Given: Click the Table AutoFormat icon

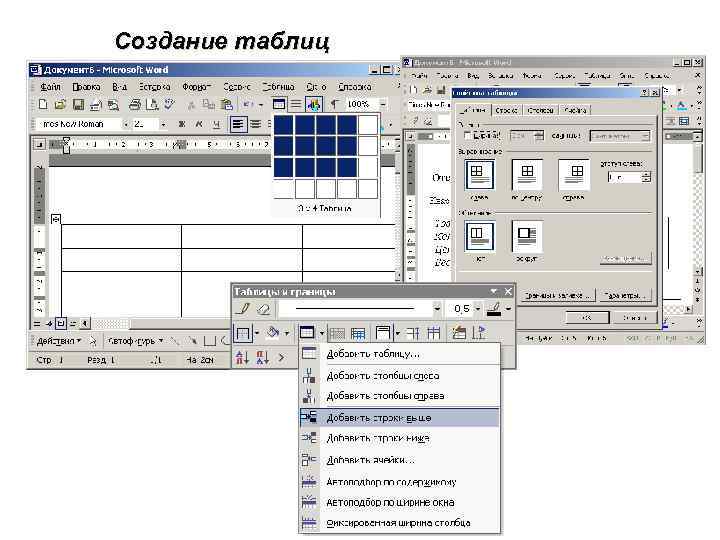Looking at the screenshot, I should click(458, 332).
